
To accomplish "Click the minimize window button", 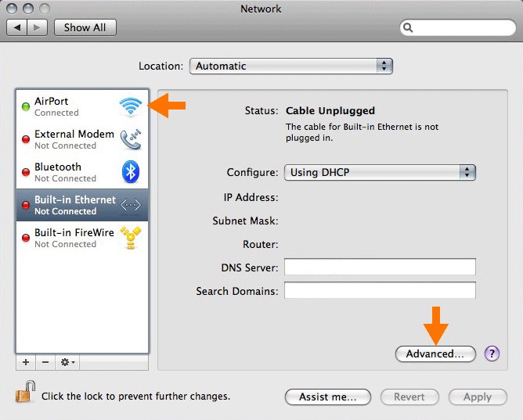I will click(28, 9).
